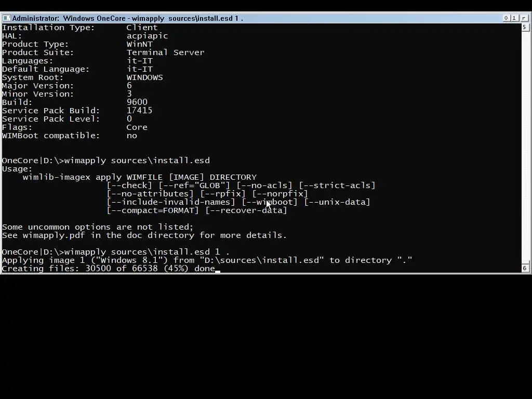Click 'it-IT' in the Languages row
This screenshot has width=532, height=399.
139,61
